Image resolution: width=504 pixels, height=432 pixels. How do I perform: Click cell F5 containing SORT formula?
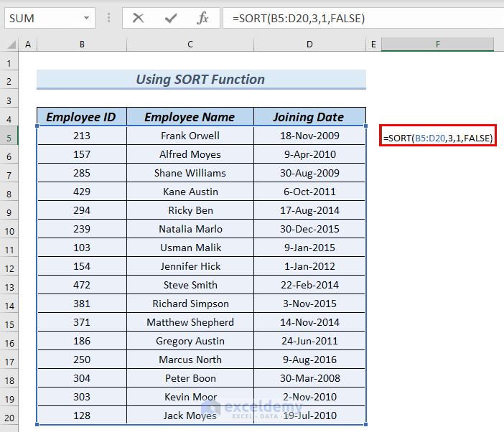[x=437, y=136]
